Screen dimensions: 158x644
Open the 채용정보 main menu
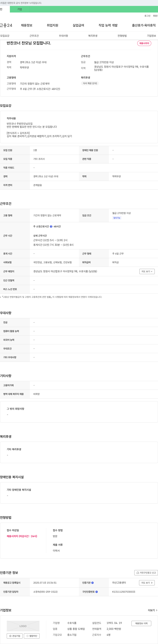[26, 25]
